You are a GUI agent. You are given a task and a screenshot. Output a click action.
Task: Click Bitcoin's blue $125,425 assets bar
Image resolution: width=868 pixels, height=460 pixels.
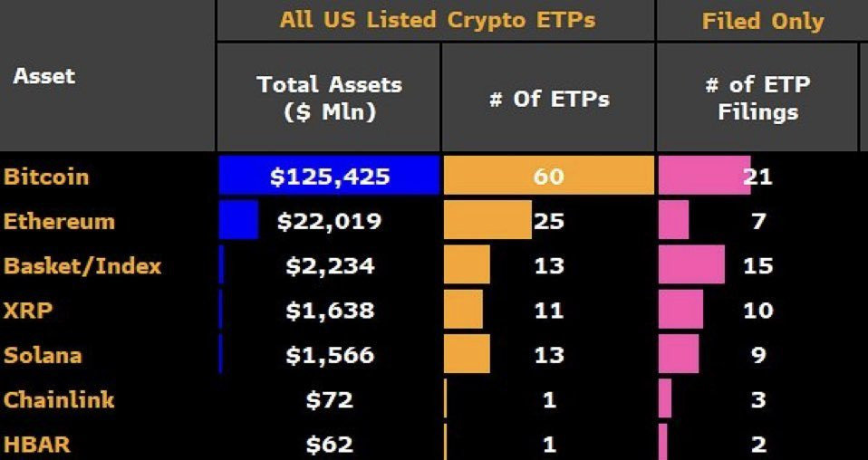click(x=329, y=176)
